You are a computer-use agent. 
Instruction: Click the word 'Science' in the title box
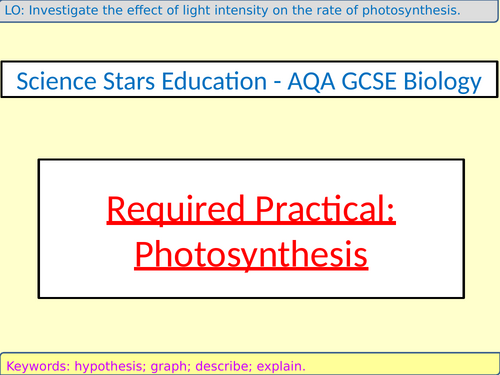coord(57,81)
